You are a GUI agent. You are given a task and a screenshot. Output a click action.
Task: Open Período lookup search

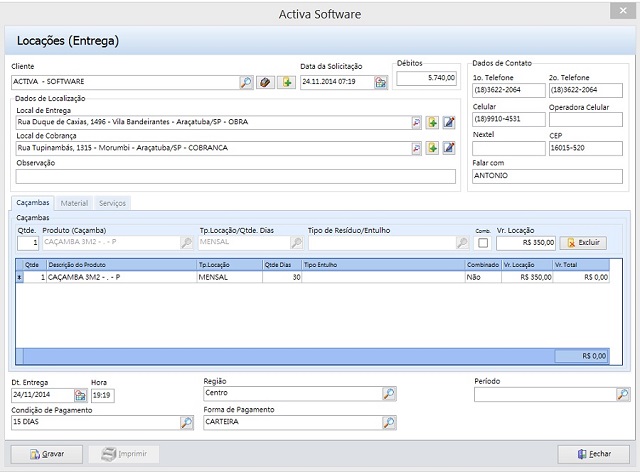pos(622,395)
